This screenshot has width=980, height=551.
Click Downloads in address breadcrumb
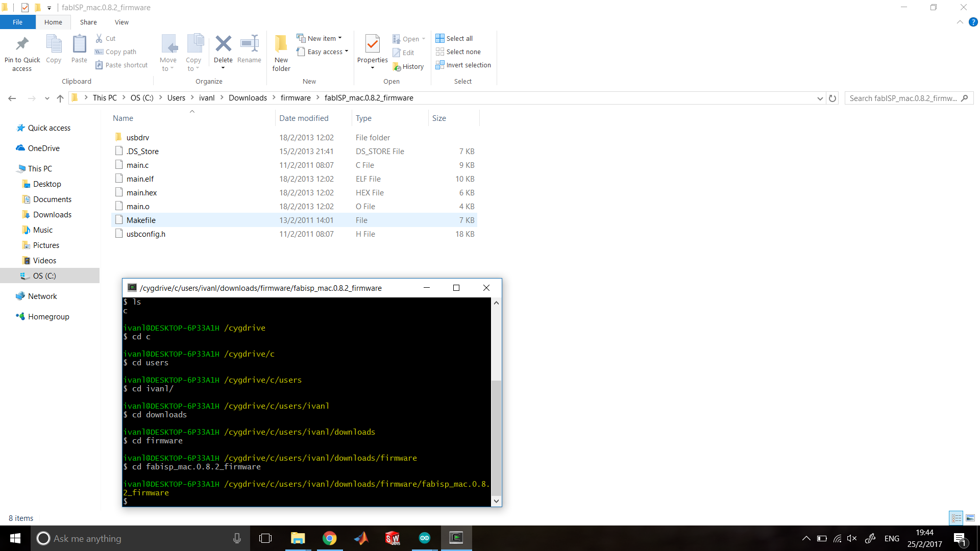[x=248, y=98]
